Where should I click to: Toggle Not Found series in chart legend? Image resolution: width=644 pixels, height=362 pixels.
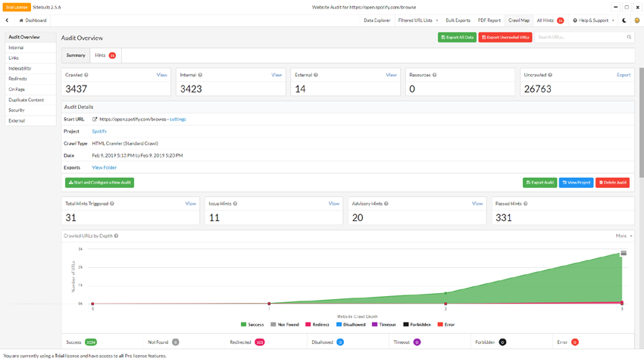tap(285, 325)
